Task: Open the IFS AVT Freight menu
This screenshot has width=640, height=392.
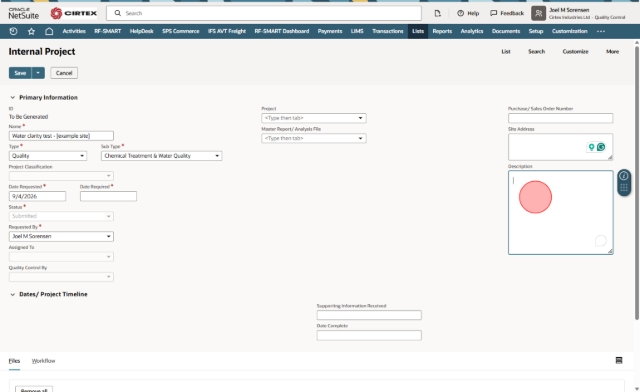Action: [227, 31]
